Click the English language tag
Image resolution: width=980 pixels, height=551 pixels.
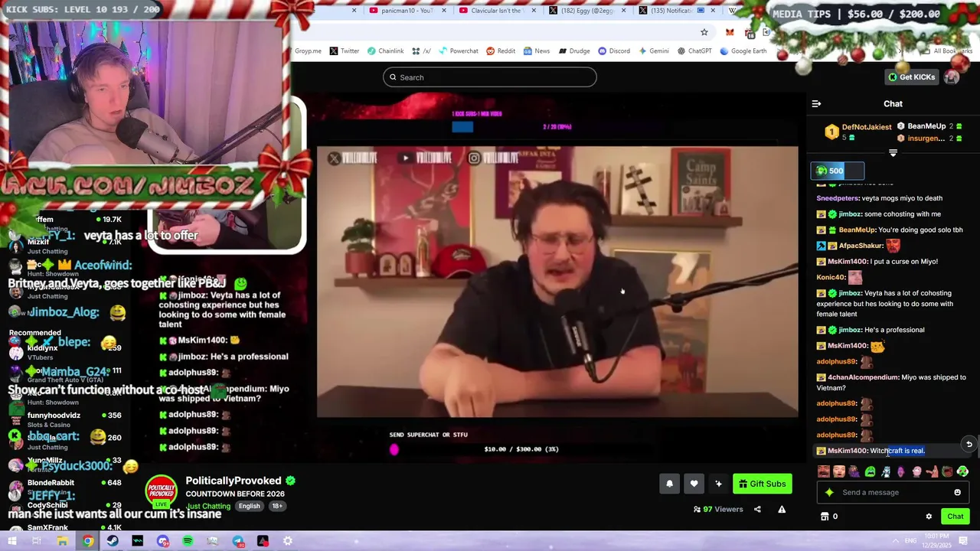[250, 506]
